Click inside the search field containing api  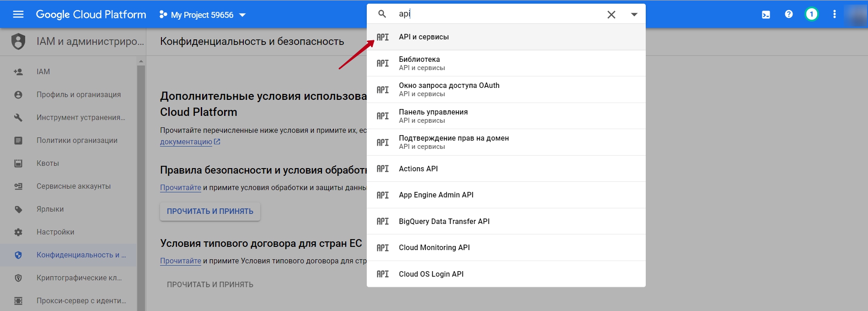click(498, 14)
